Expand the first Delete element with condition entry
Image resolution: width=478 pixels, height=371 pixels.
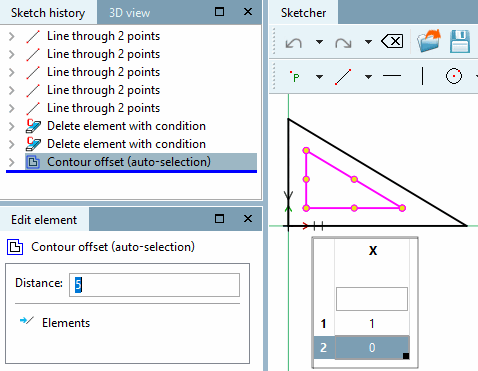pos(12,126)
